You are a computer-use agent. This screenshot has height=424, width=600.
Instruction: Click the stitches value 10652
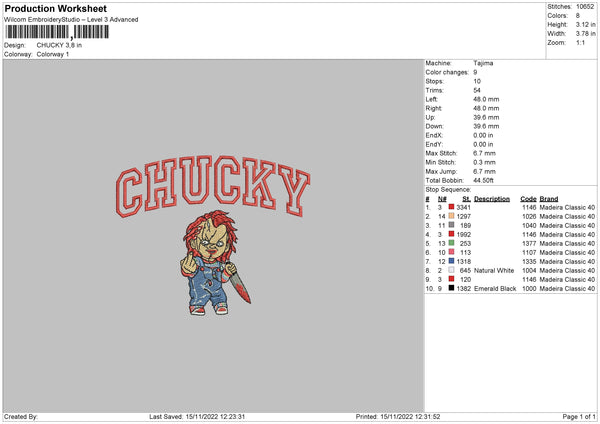[585, 7]
